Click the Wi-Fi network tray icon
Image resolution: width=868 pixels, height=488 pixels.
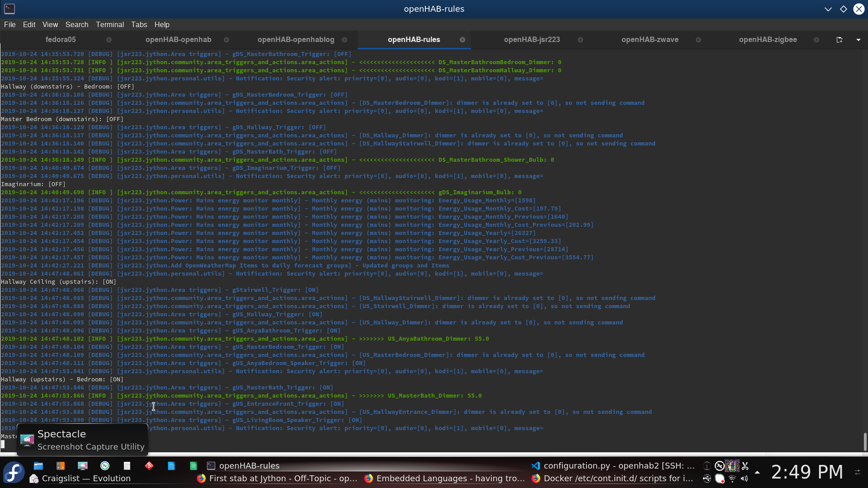coord(732,479)
